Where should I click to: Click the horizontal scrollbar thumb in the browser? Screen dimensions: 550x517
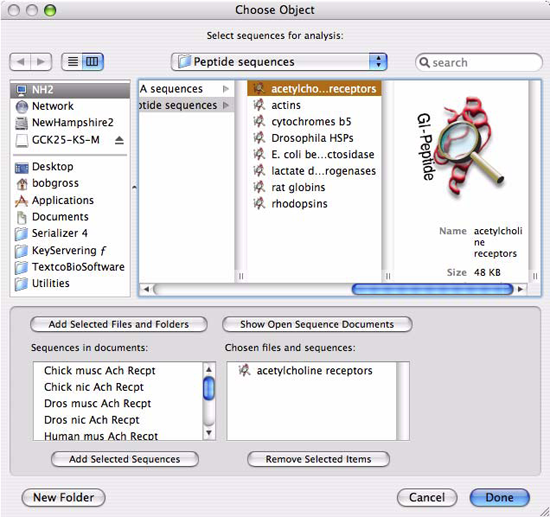pos(432,289)
